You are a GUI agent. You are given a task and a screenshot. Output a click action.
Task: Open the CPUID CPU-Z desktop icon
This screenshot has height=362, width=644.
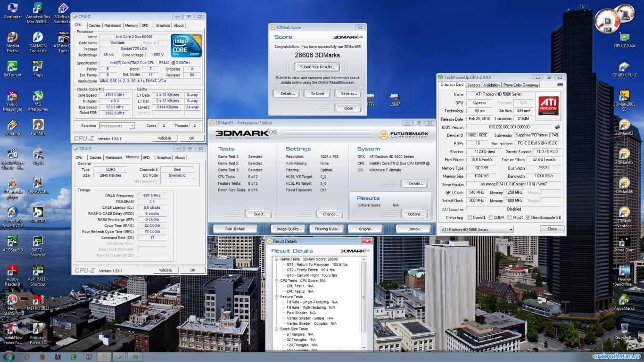pos(624,69)
